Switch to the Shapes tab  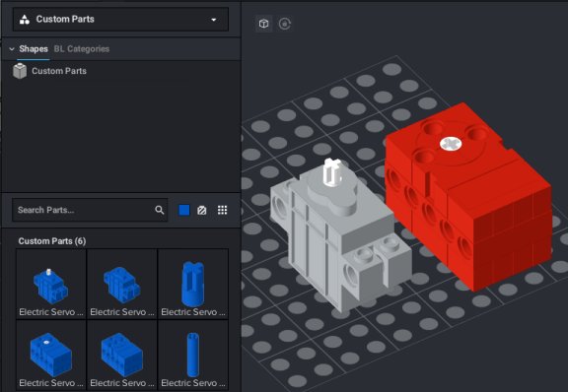[x=34, y=49]
